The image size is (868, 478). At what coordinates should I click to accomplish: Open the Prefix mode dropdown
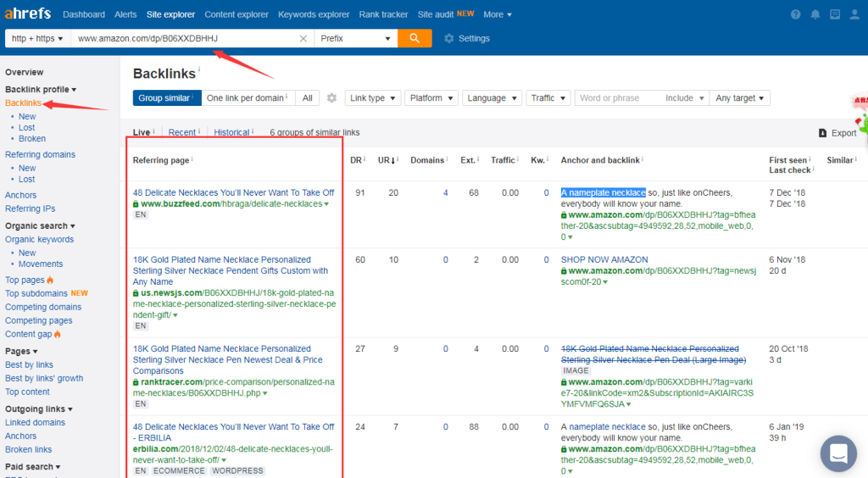tap(356, 38)
